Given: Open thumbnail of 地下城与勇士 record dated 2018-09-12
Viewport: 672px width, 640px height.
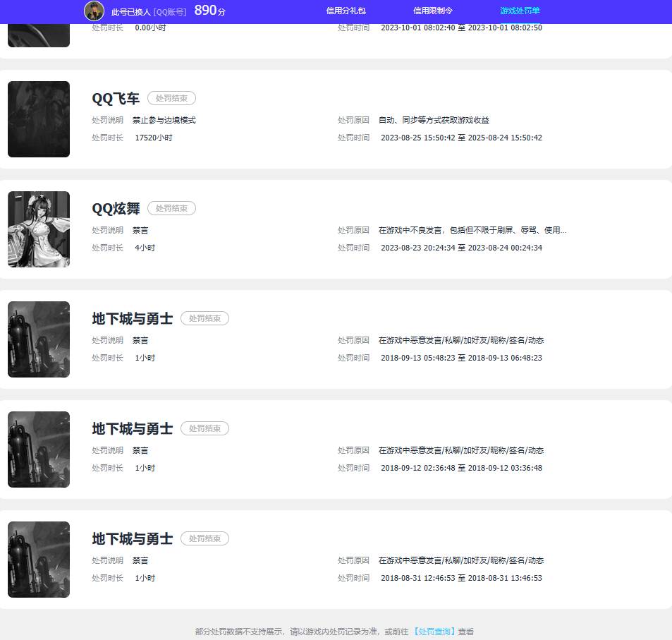Looking at the screenshot, I should (x=39, y=449).
